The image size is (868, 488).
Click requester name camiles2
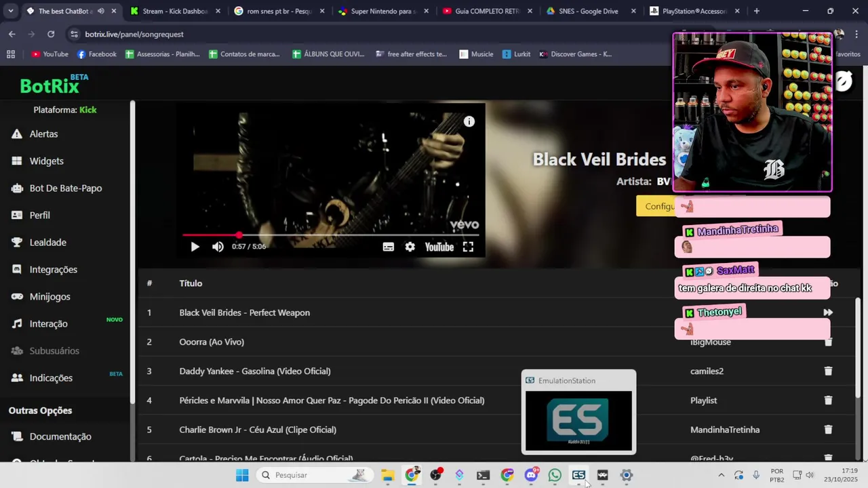(707, 371)
